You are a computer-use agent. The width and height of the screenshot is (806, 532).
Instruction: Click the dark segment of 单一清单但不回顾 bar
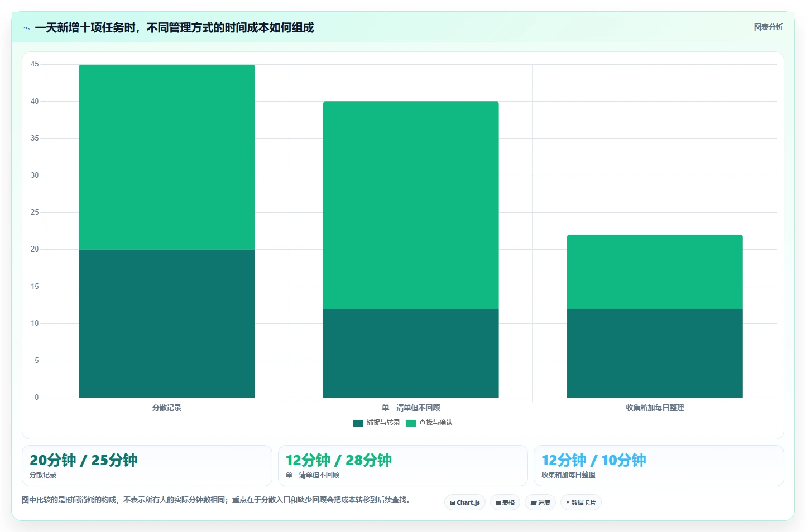(411, 353)
